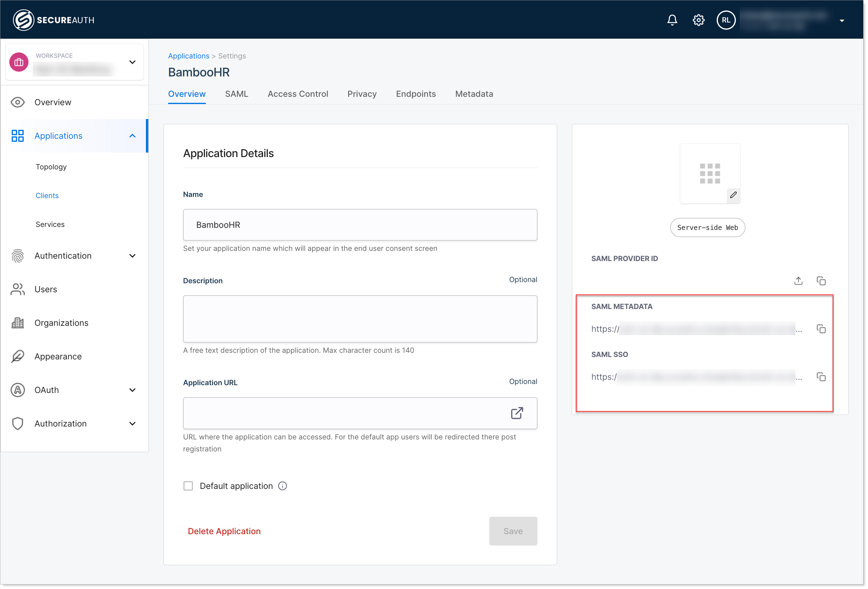Open the settings gear icon
This screenshot has height=589, width=868.
[x=698, y=20]
